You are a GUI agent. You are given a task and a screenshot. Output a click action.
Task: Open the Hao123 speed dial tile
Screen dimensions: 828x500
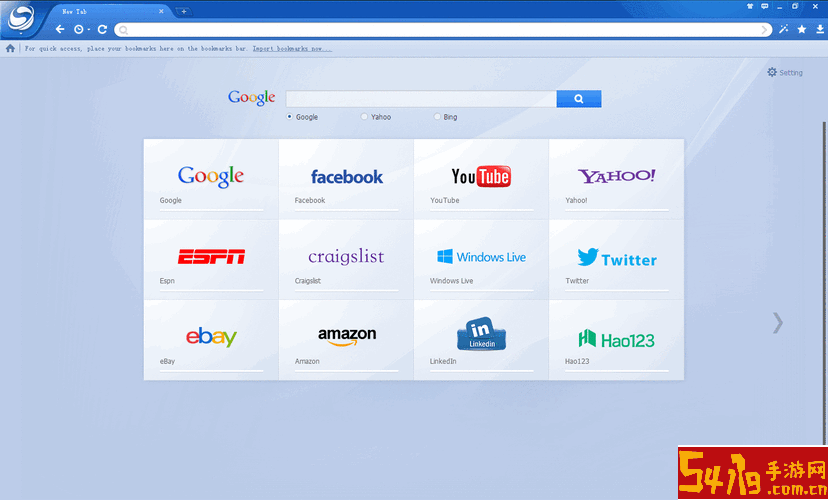click(616, 340)
